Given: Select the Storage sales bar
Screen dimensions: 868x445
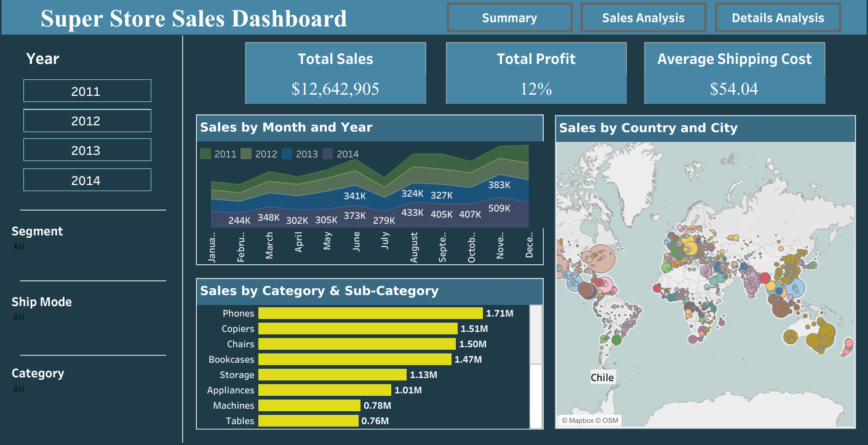Looking at the screenshot, I should coord(332,375).
